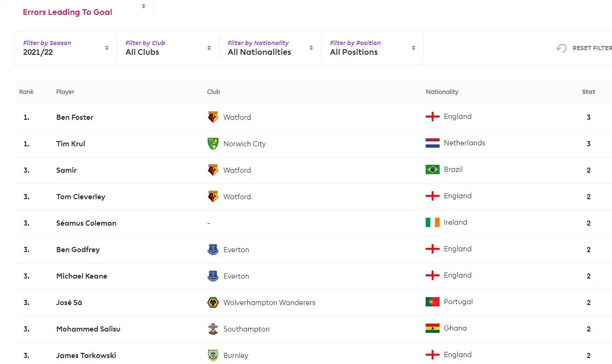Click the Netherlands flag icon

tap(432, 143)
